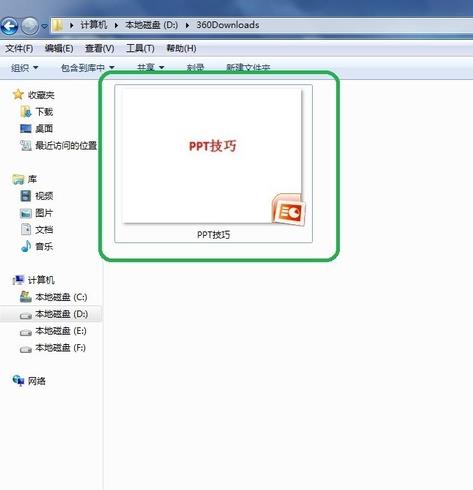Click the 新建文件夹 button

[x=248, y=68]
